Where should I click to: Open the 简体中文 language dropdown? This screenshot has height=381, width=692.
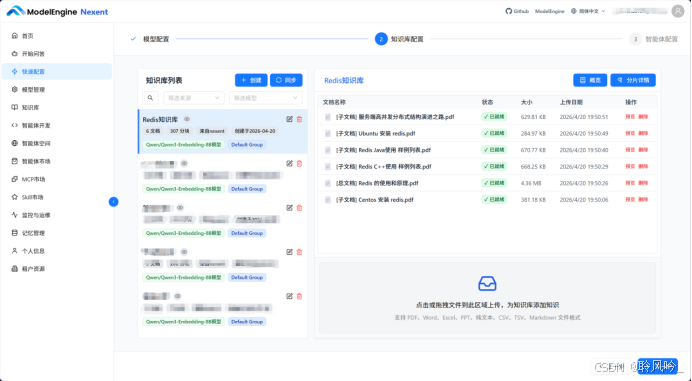[x=588, y=11]
